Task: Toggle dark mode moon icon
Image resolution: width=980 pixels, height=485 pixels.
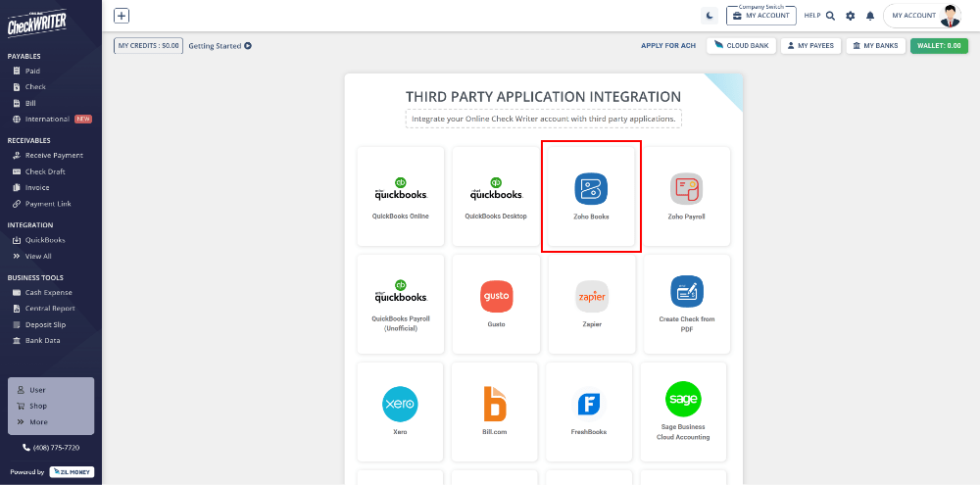Action: (x=710, y=16)
